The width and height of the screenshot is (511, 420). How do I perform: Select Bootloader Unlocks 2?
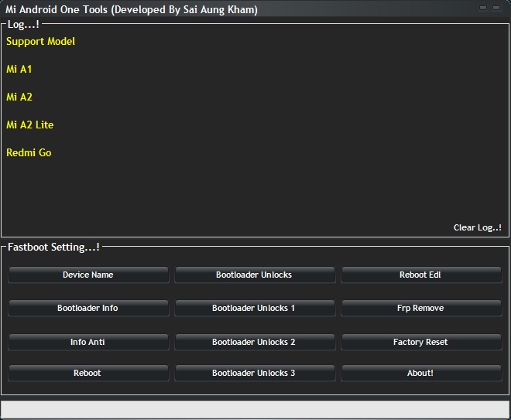coord(255,342)
